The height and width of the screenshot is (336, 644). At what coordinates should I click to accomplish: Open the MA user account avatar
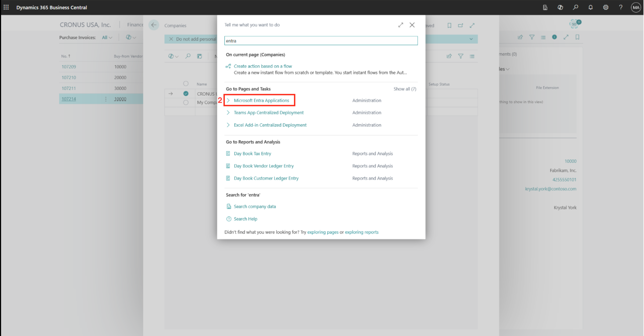click(x=636, y=7)
